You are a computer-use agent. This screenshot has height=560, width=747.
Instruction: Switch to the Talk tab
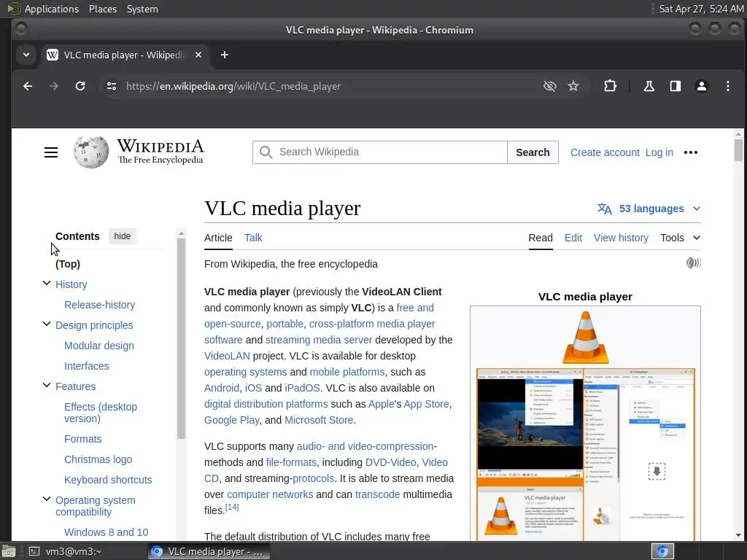pyautogui.click(x=253, y=238)
